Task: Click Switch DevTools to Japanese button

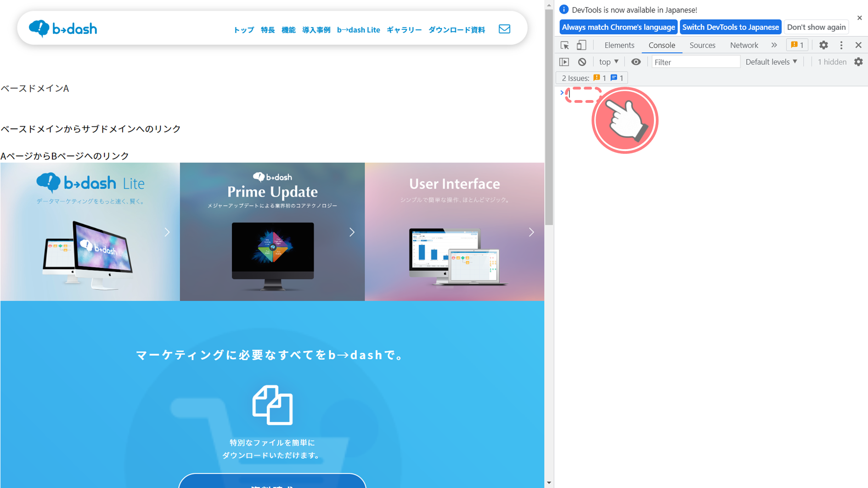Action: click(x=730, y=27)
